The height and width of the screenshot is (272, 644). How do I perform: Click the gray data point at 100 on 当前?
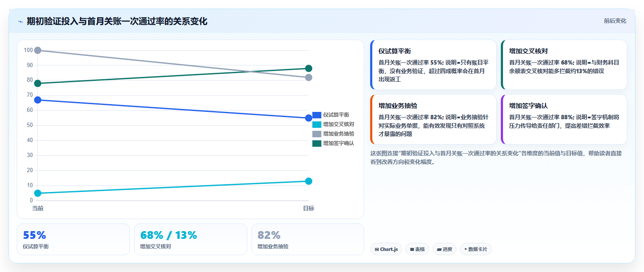(38, 50)
